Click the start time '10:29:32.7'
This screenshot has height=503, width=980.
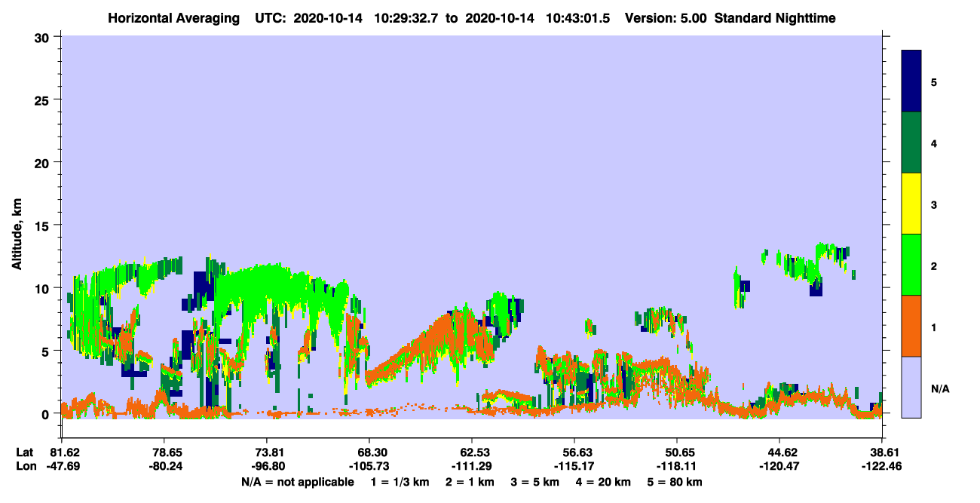coord(407,18)
